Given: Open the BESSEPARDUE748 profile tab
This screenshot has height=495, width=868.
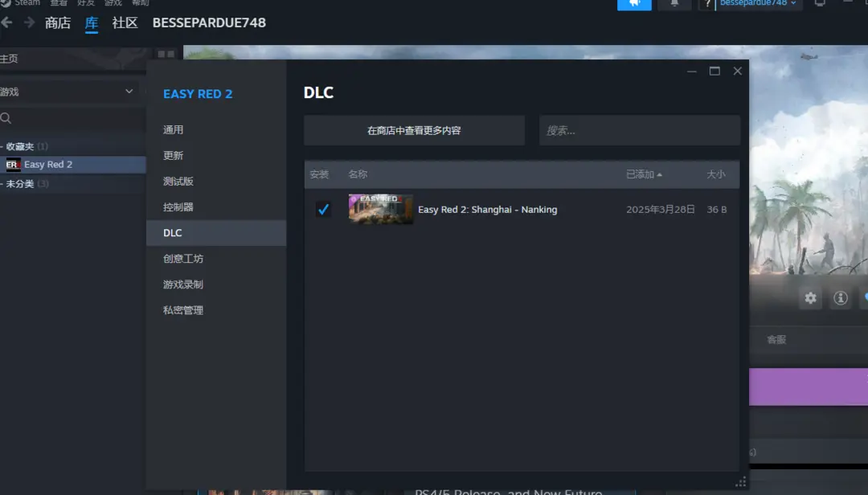Looking at the screenshot, I should coord(209,22).
